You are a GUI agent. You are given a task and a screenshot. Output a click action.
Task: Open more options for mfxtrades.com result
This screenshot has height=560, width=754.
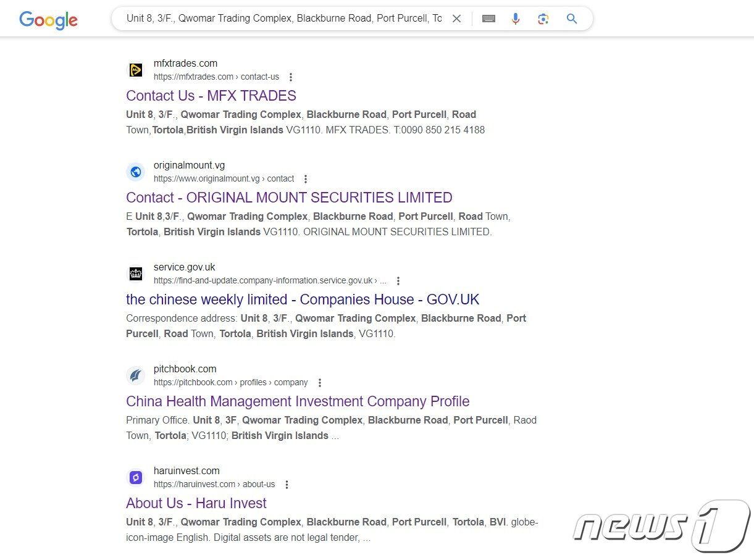291,77
